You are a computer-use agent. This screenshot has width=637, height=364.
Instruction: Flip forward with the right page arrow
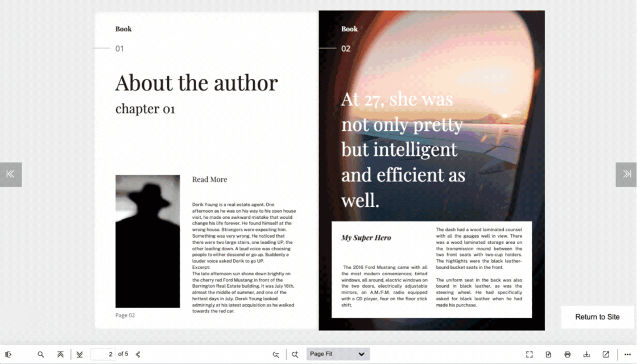(626, 175)
